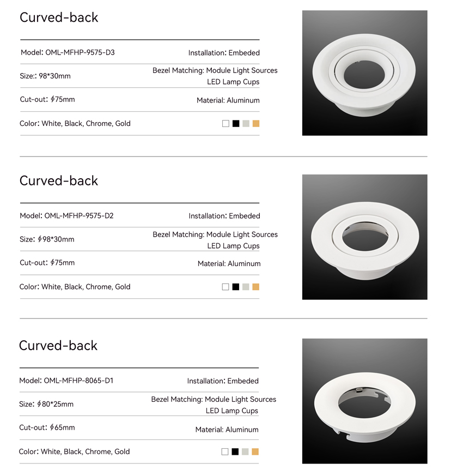The image size is (463, 476).
Task: Select black swatch for OML-MFHP-9575-D3
Action: tap(236, 124)
